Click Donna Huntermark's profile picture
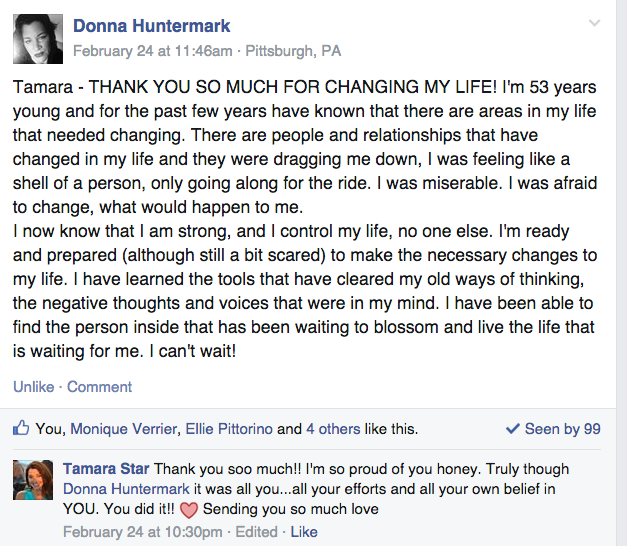This screenshot has width=627, height=546. coord(38,40)
